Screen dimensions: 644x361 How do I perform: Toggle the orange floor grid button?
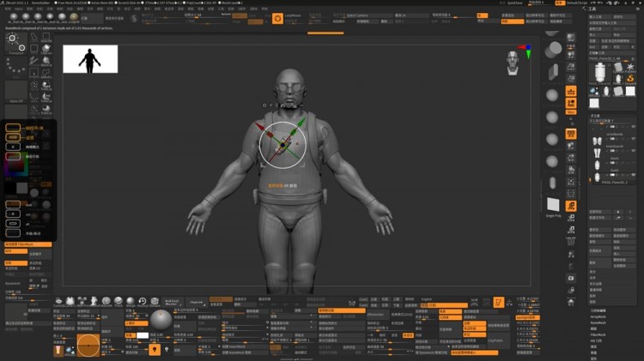571,91
